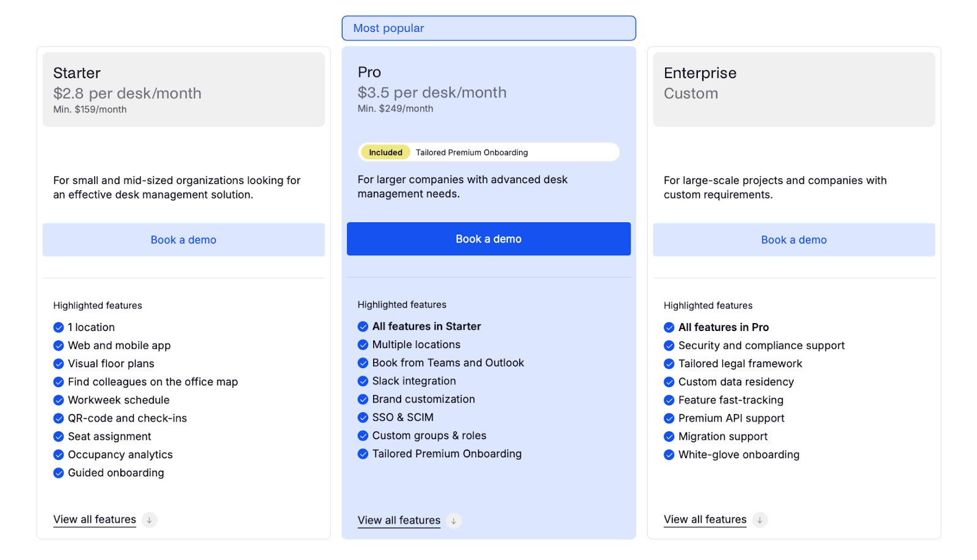Click the Brand customization feature text

point(424,399)
